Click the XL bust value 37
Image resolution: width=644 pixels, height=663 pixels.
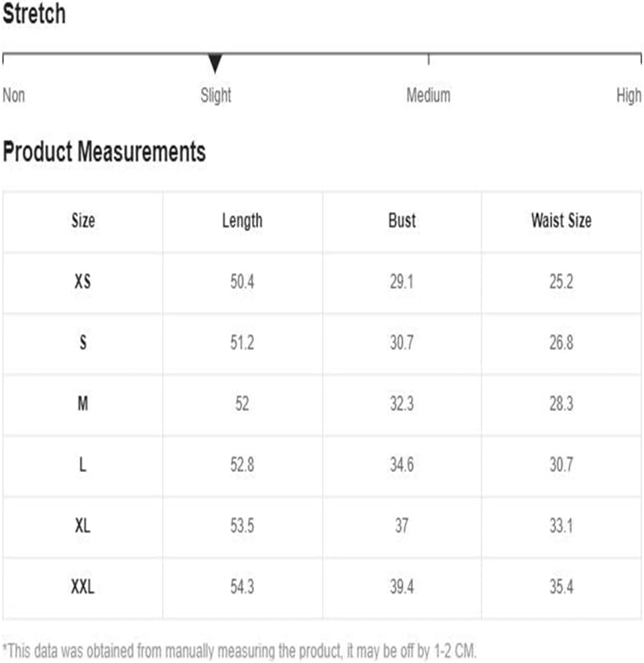pos(401,526)
